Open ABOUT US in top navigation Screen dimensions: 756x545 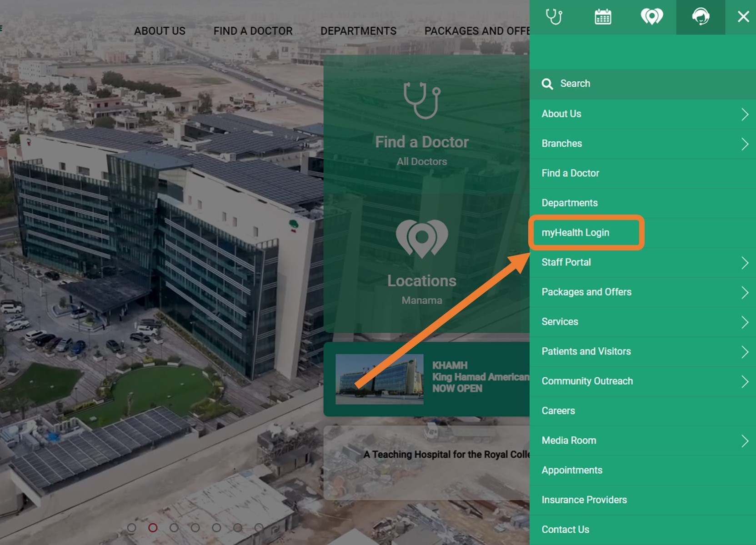click(160, 31)
